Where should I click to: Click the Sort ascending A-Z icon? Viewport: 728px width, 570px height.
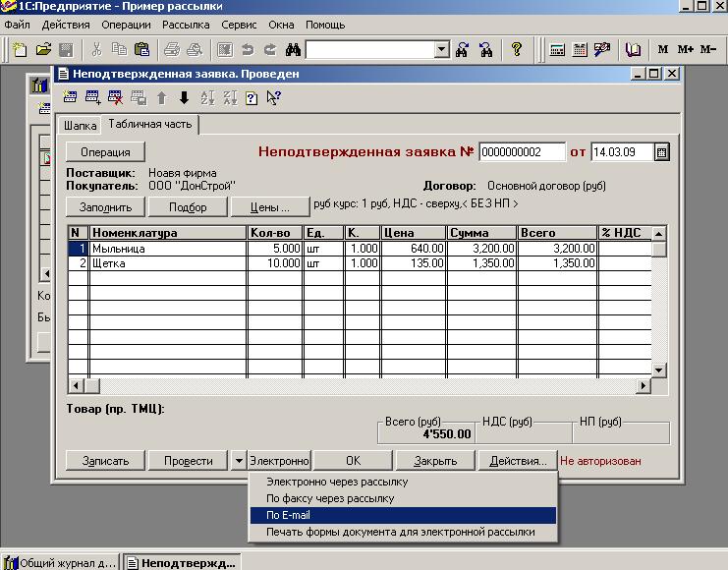[x=207, y=97]
